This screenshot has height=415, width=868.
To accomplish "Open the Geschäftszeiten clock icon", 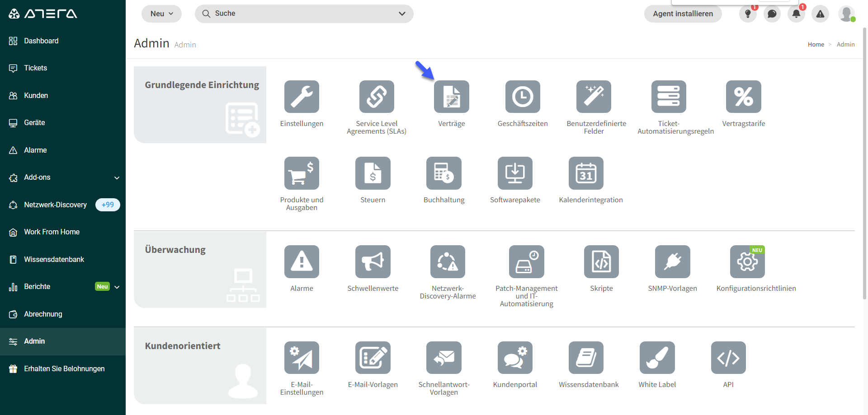I will pyautogui.click(x=523, y=97).
